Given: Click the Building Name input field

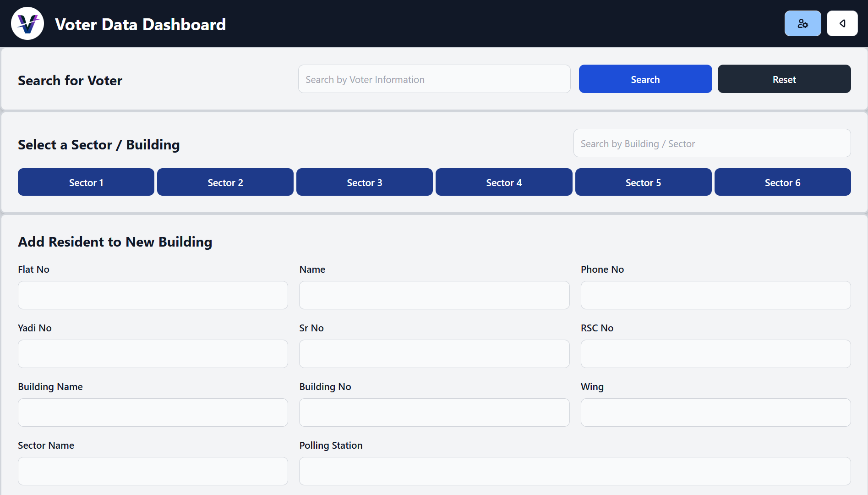Looking at the screenshot, I should (x=153, y=412).
